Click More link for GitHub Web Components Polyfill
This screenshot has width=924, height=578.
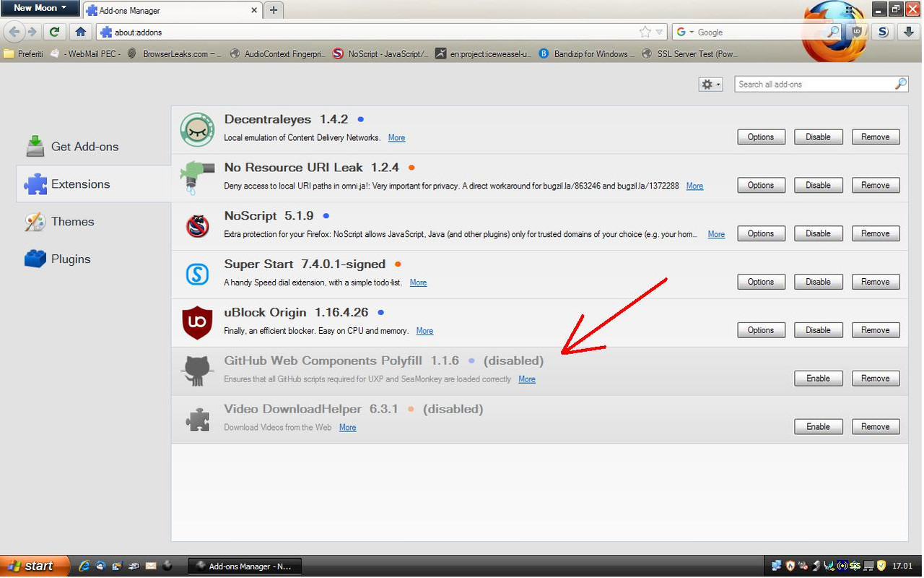click(527, 379)
